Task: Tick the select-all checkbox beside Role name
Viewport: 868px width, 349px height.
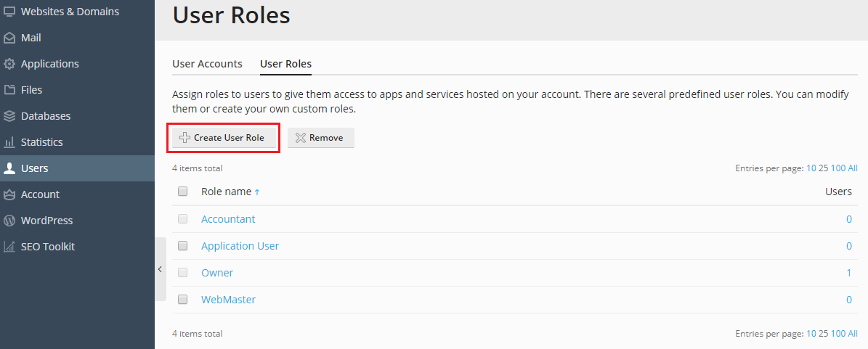Action: (x=183, y=192)
